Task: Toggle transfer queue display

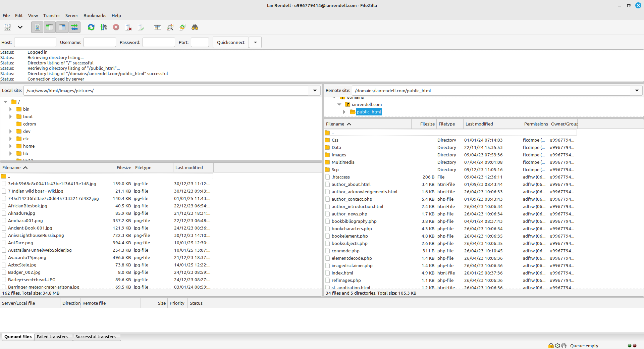Action: point(74,27)
